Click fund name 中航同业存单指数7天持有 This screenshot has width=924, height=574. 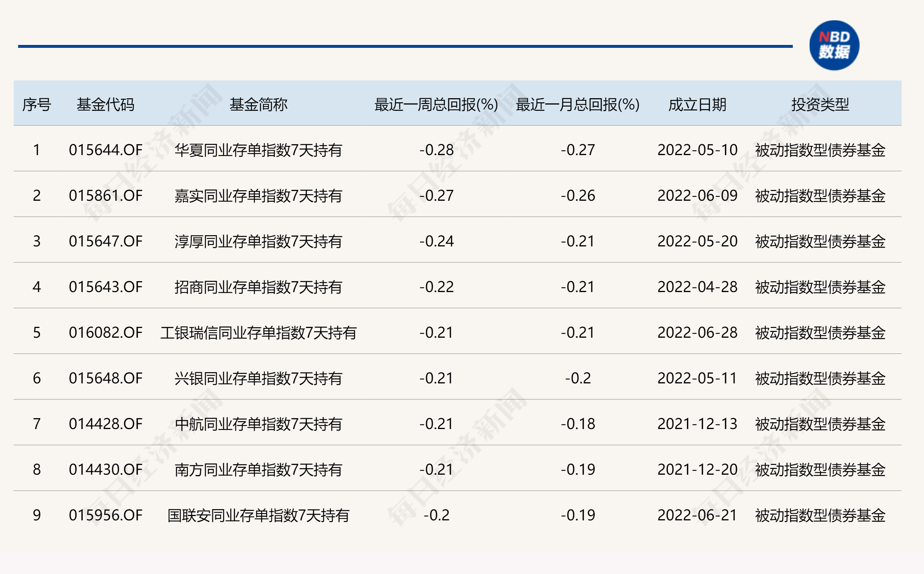[258, 424]
